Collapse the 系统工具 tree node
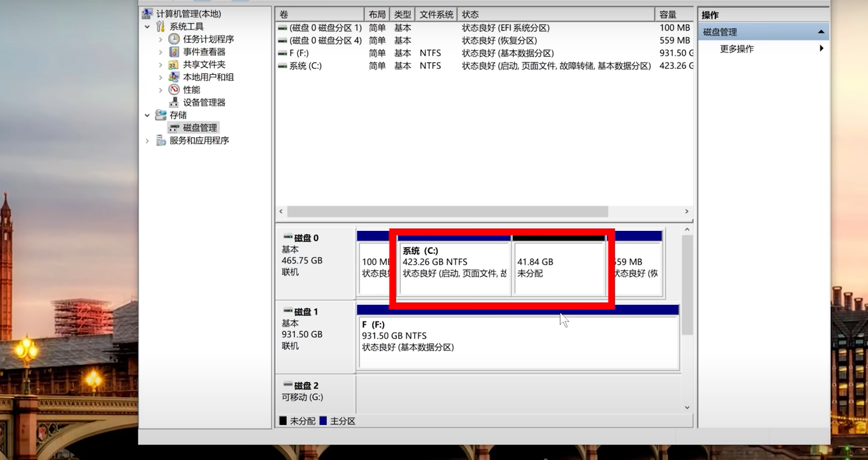 [x=147, y=27]
